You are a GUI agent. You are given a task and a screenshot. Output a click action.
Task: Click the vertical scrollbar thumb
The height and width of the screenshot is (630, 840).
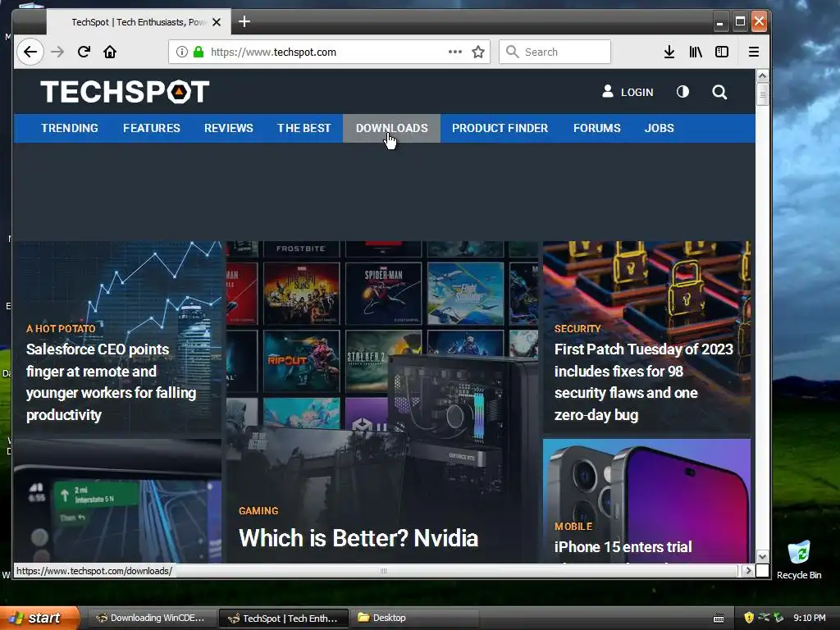762,95
